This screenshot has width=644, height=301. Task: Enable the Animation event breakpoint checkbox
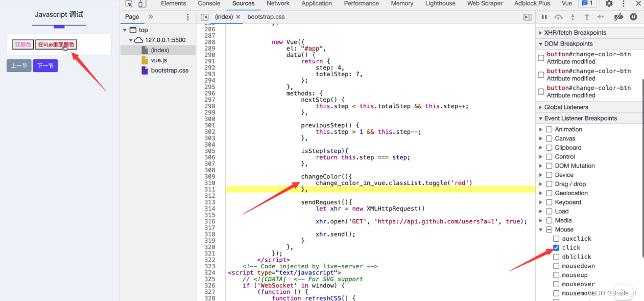coord(549,129)
